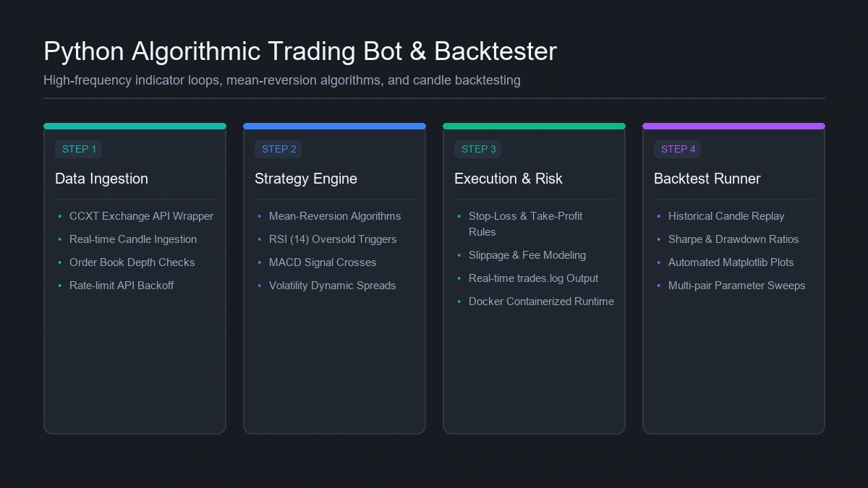Screen dimensions: 868x488
Task: Select 'Historical Candle Replay' bullet
Action: (x=726, y=216)
